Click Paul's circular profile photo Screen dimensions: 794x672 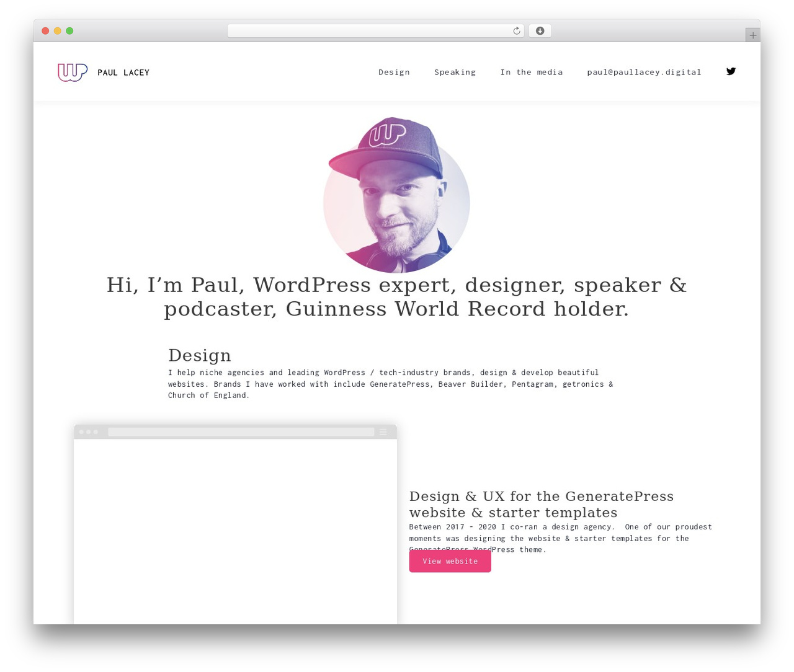click(396, 195)
